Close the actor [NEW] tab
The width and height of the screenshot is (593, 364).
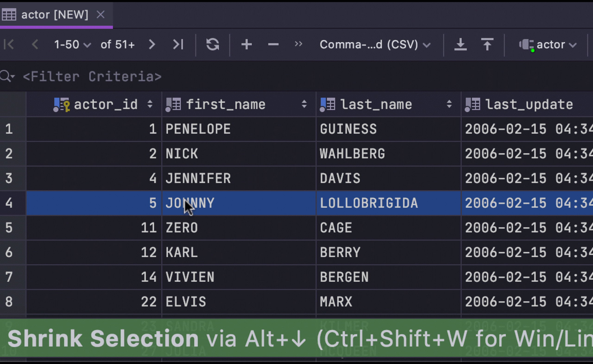100,15
